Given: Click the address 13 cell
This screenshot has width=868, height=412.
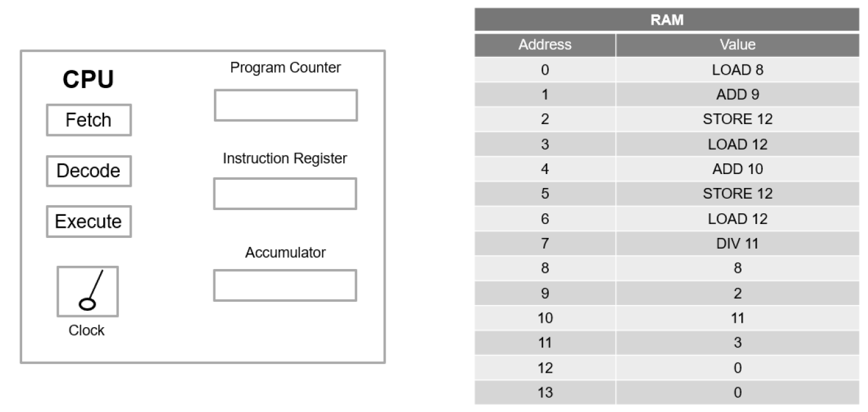Looking at the screenshot, I should coord(544,392).
